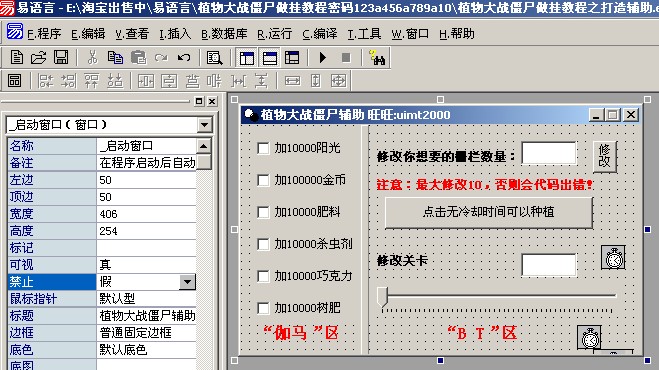Click the Open file folder icon
This screenshot has width=659, height=370.
(x=39, y=58)
